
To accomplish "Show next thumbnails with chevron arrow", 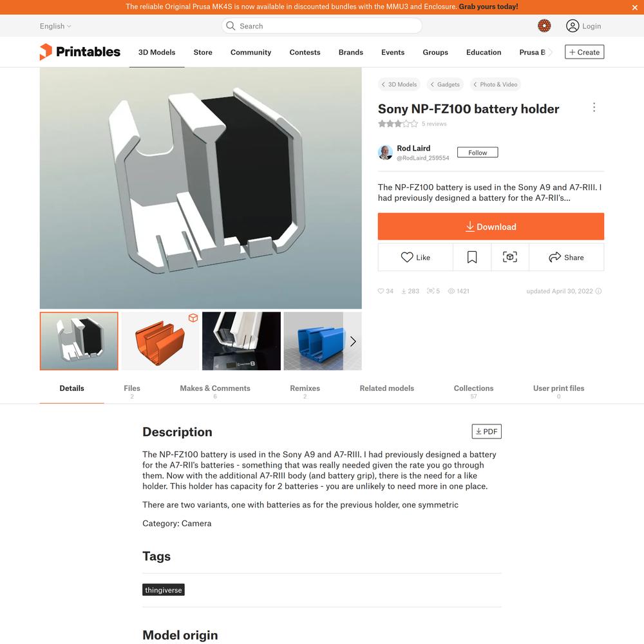I will (x=353, y=341).
